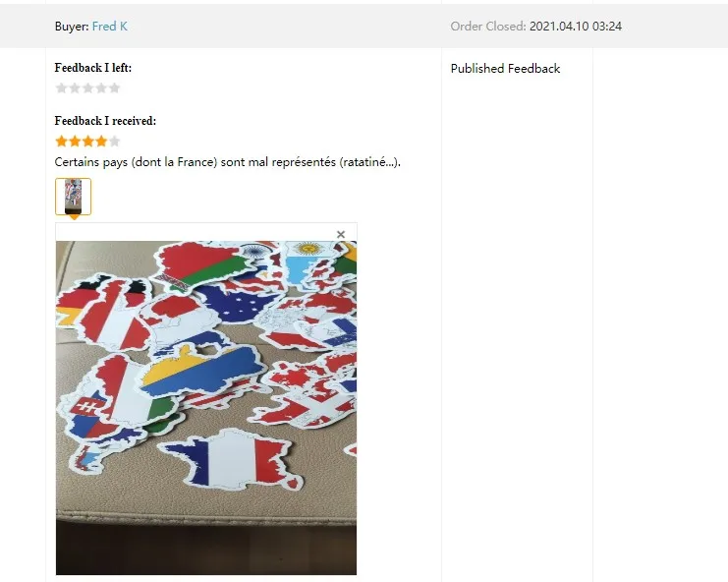Click first orange star in received feedback
This screenshot has height=582, width=728.
(x=61, y=142)
